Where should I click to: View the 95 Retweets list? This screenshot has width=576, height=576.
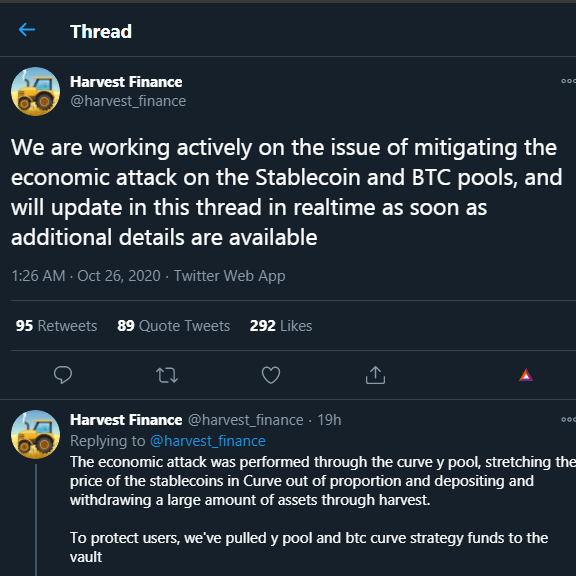pos(56,326)
